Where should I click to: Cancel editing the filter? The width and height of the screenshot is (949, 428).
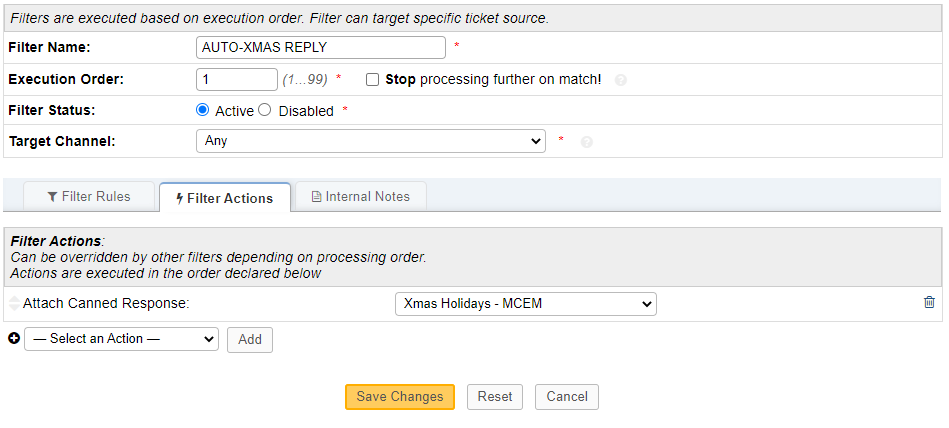(x=567, y=397)
